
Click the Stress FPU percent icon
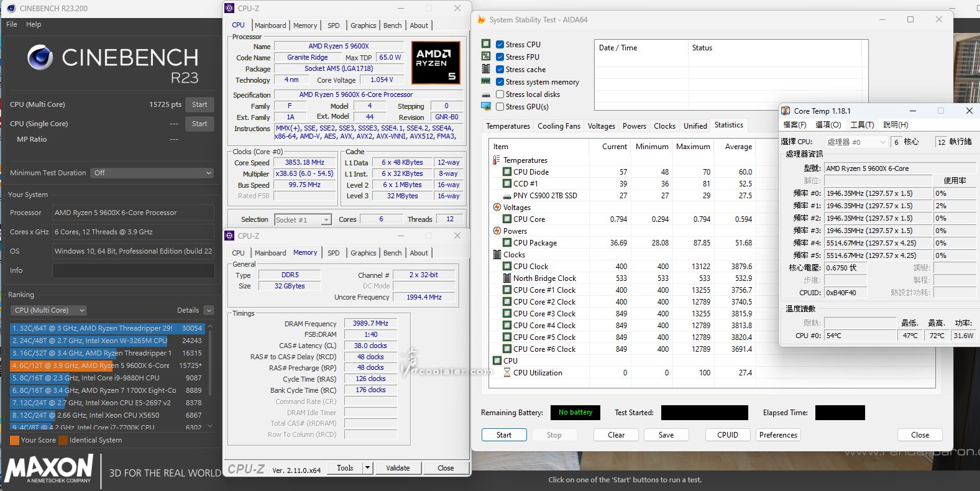(486, 57)
